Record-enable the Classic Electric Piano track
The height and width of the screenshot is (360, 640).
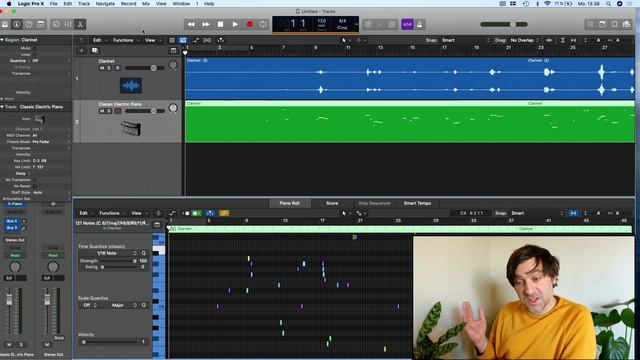point(118,111)
